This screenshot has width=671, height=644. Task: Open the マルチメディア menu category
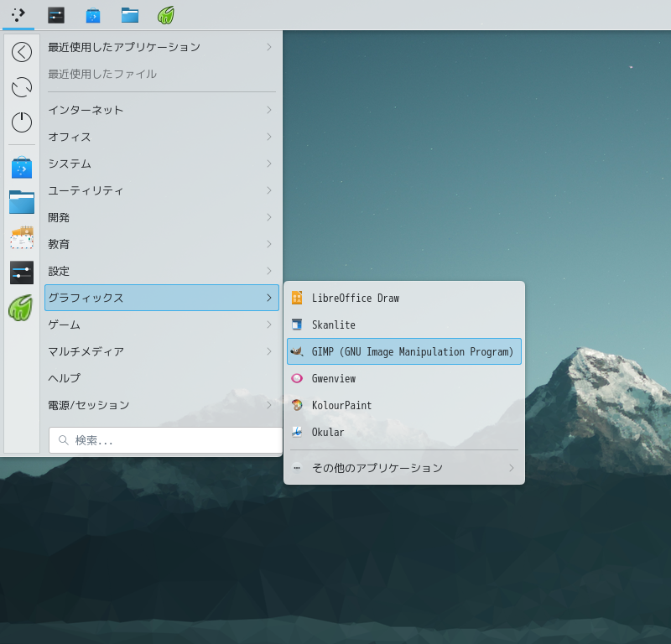[162, 351]
